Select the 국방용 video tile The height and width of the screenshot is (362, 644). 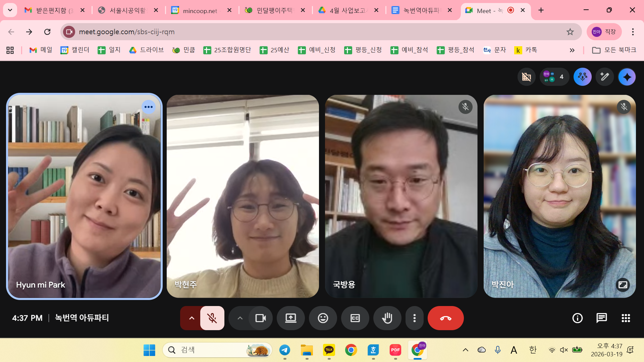click(x=401, y=196)
